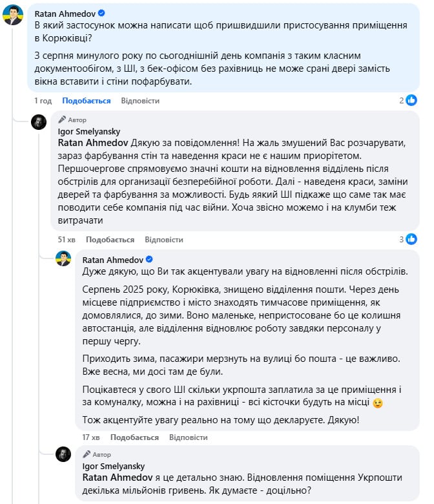This screenshot has width=434, height=504.
Task: Click Igor Smelyansky's avatar on the last reply
Action: (63, 454)
